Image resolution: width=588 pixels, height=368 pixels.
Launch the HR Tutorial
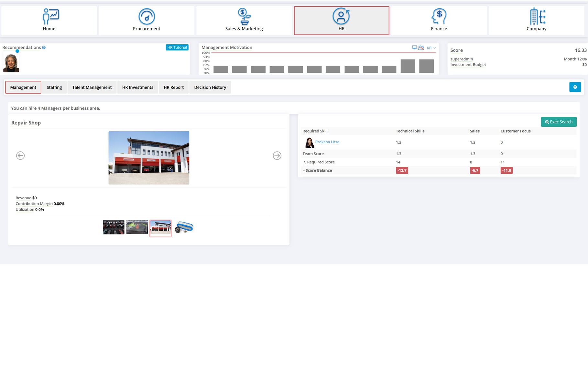point(177,48)
